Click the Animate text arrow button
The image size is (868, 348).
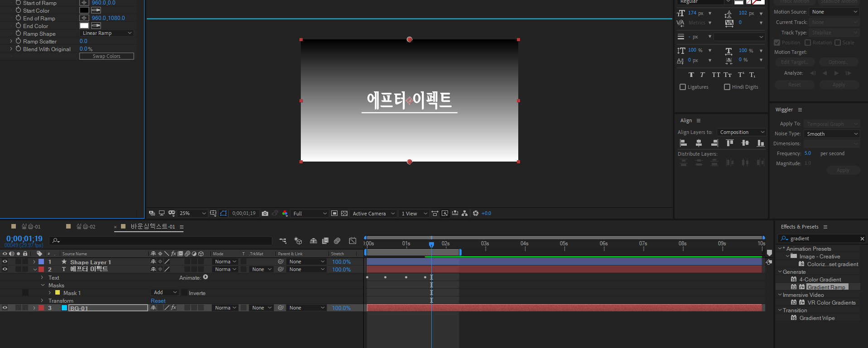point(206,277)
